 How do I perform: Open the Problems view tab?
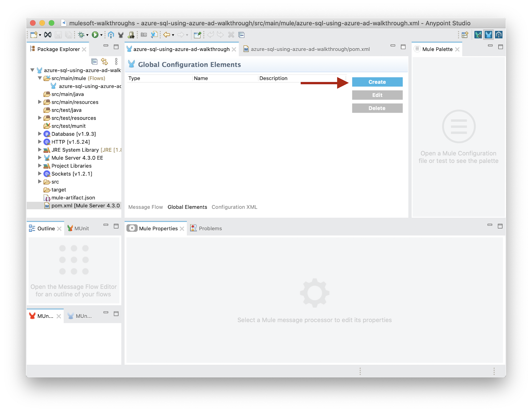click(210, 228)
